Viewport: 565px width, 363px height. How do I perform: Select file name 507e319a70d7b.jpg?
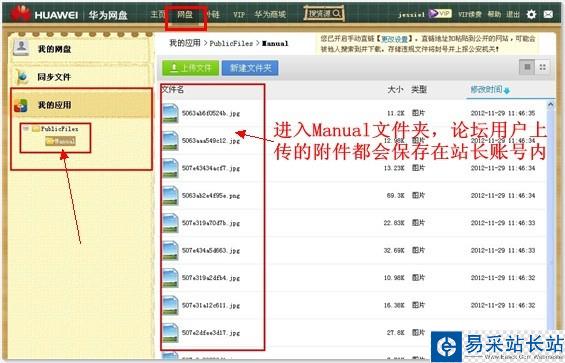click(x=211, y=223)
